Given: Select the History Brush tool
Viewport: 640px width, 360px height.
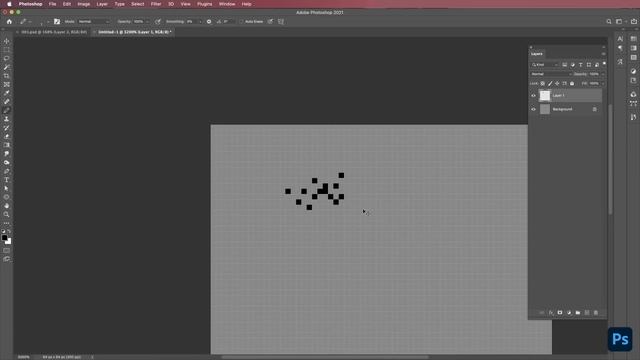Looking at the screenshot, I should pos(7,128).
